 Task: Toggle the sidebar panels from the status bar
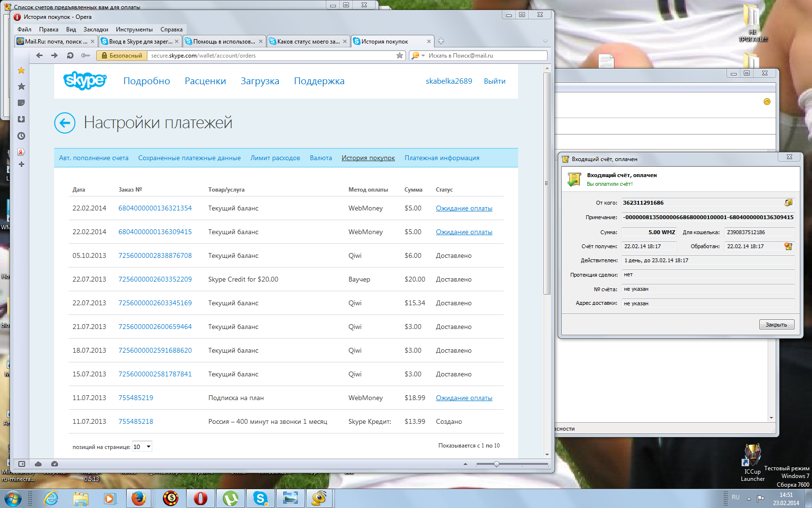click(22, 464)
